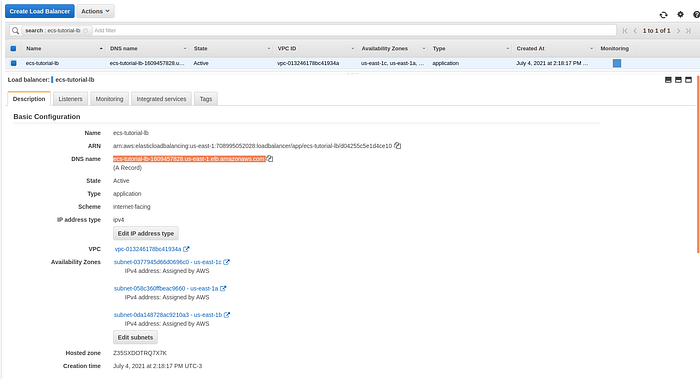Sort by the State column
Image resolution: width=700 pixels, height=379 pixels.
232,48
